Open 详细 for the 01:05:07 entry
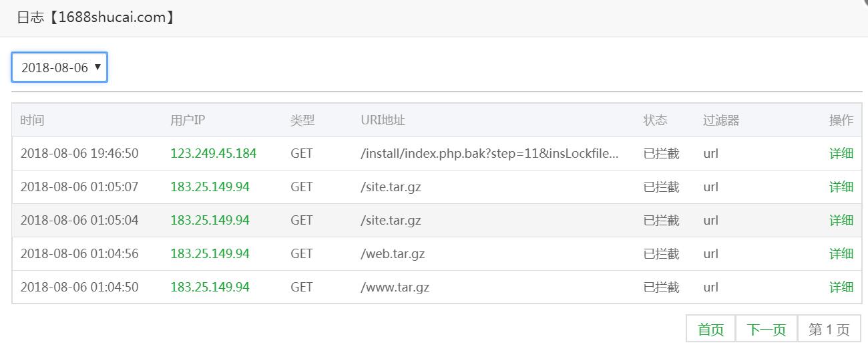The image size is (868, 349). [841, 187]
